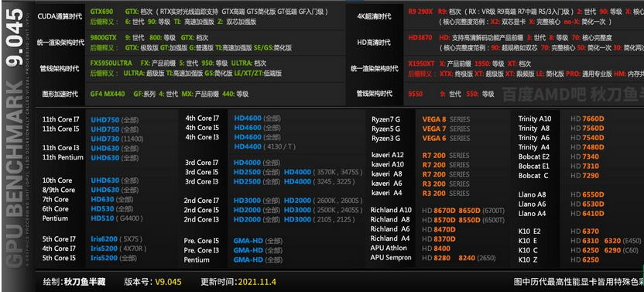Select the UHD730 (11400) entry
This screenshot has height=292, width=644.
[117, 139]
